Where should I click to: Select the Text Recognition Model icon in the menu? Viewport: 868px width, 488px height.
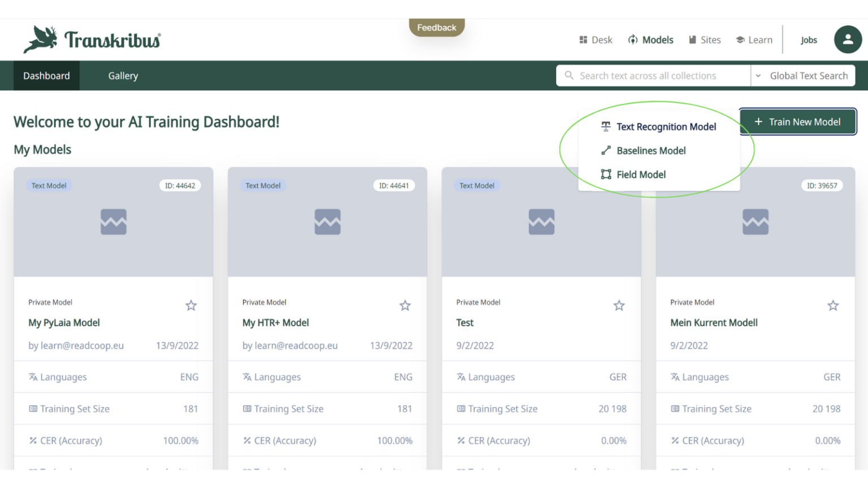[x=605, y=127]
